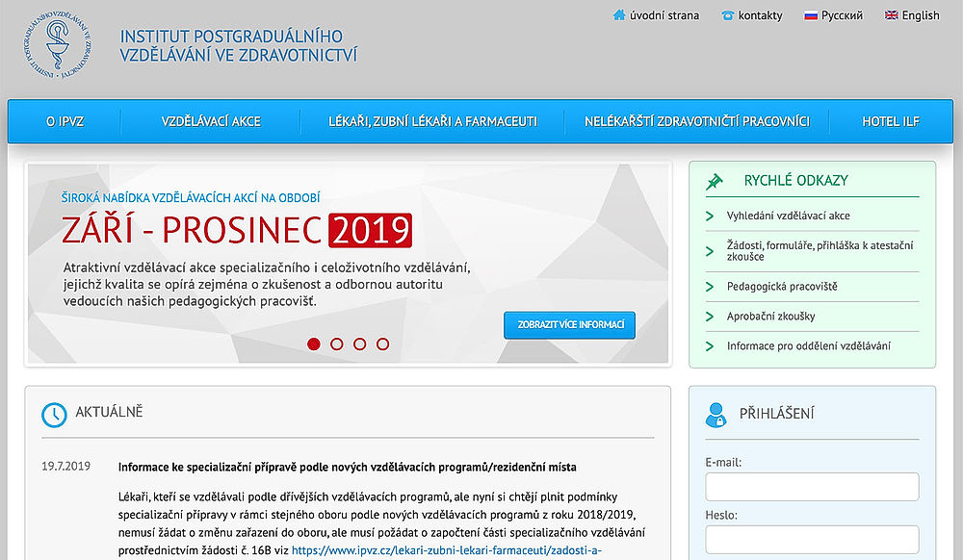Go to úvodní strana link
The height and width of the screenshot is (560, 963).
click(664, 15)
